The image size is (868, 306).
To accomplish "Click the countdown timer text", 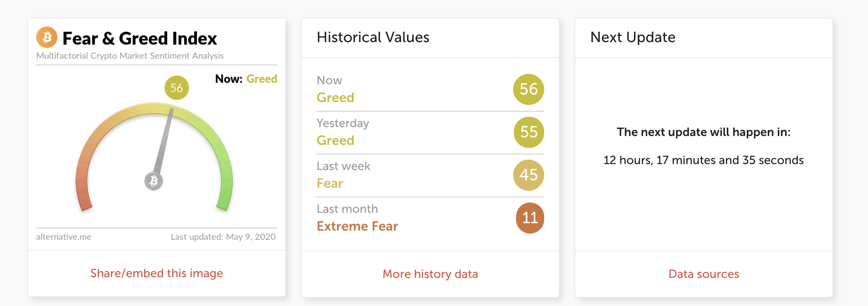I will click(704, 160).
